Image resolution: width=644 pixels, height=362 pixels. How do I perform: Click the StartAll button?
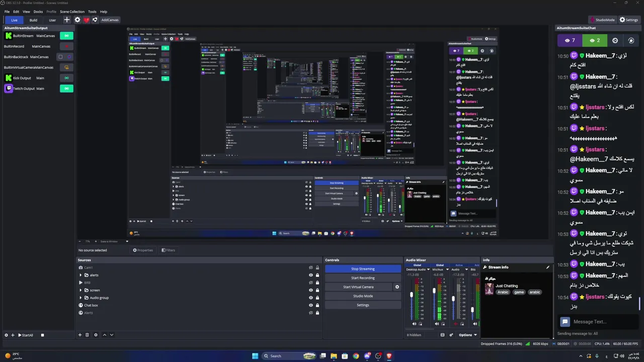point(26,335)
